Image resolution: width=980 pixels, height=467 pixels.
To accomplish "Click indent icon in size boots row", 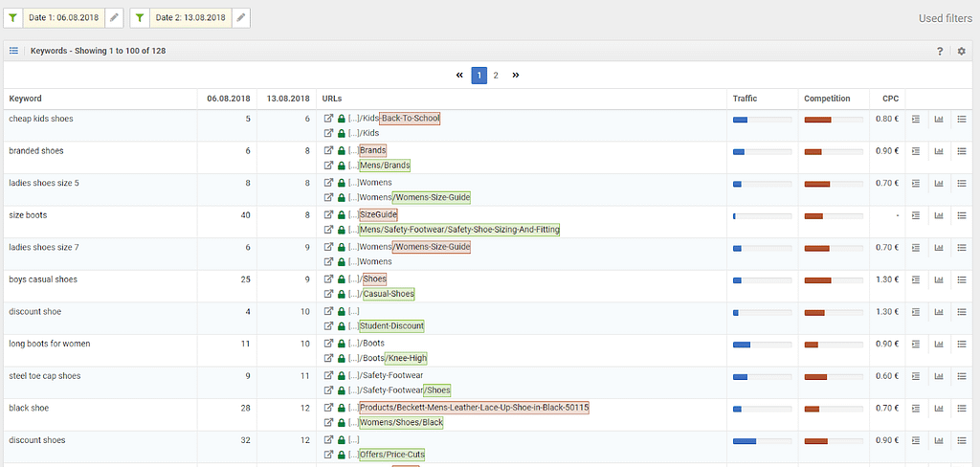I will pyautogui.click(x=916, y=215).
